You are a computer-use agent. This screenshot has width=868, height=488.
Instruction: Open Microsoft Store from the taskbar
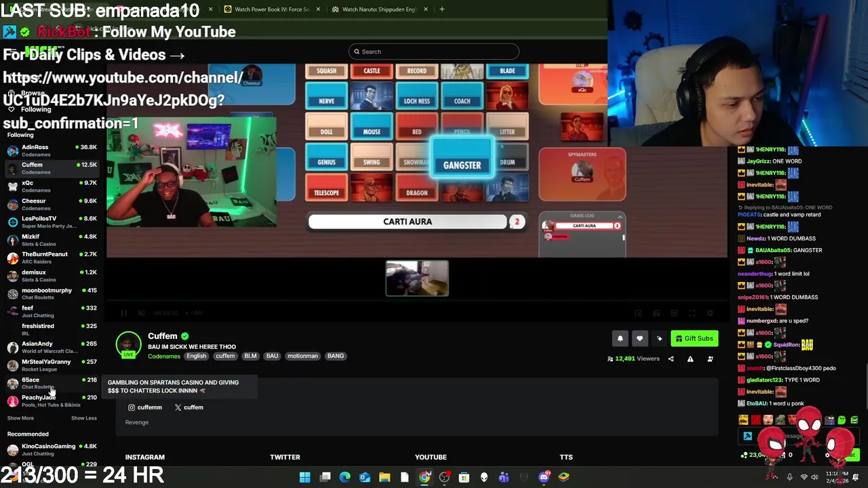click(464, 477)
